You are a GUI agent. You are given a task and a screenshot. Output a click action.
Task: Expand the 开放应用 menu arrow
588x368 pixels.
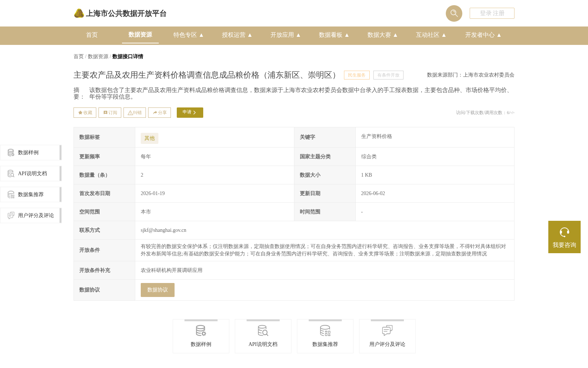pyautogui.click(x=298, y=35)
